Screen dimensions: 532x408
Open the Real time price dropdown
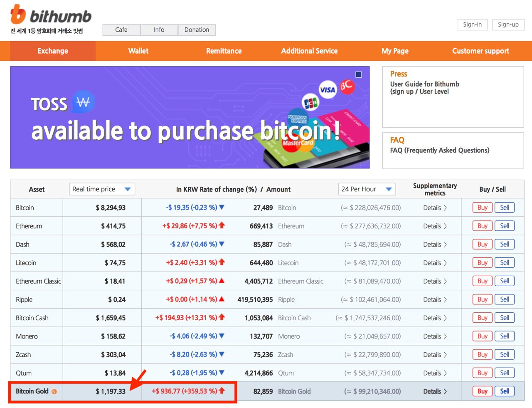point(102,189)
